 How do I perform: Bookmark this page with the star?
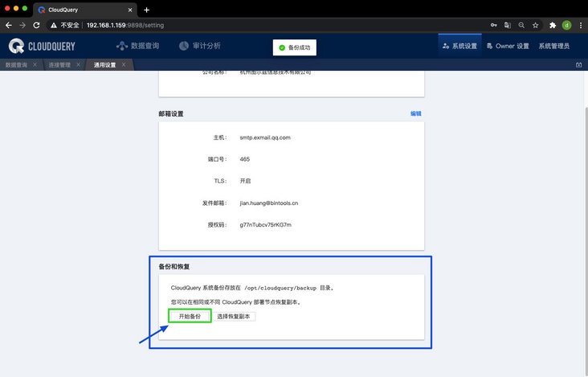[x=536, y=25]
